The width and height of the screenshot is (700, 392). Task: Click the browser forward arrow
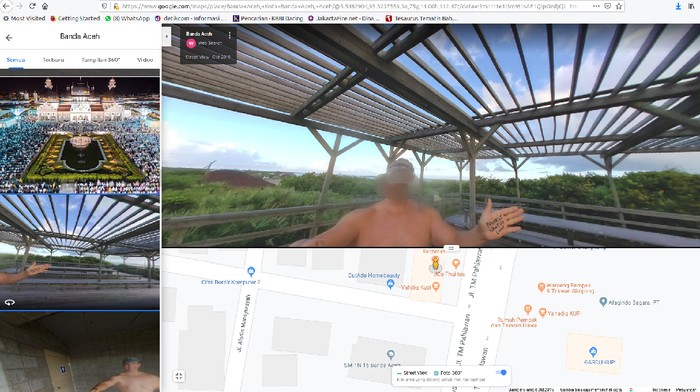19,6
